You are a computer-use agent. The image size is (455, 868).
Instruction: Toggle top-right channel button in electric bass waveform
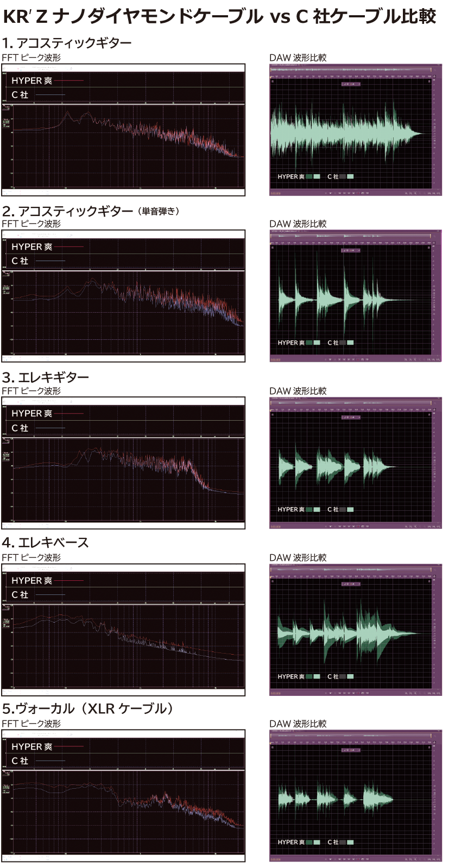(428, 581)
